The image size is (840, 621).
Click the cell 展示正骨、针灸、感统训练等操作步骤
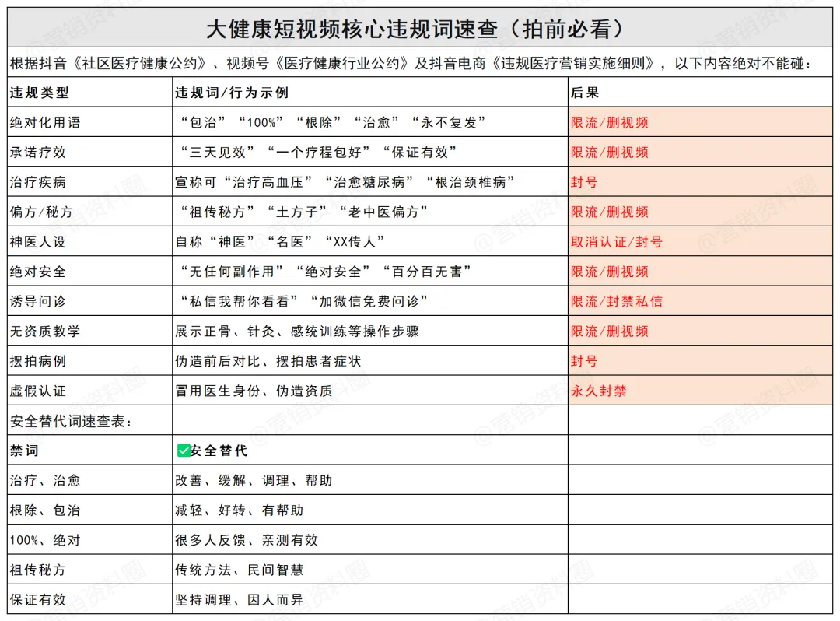[x=370, y=332]
